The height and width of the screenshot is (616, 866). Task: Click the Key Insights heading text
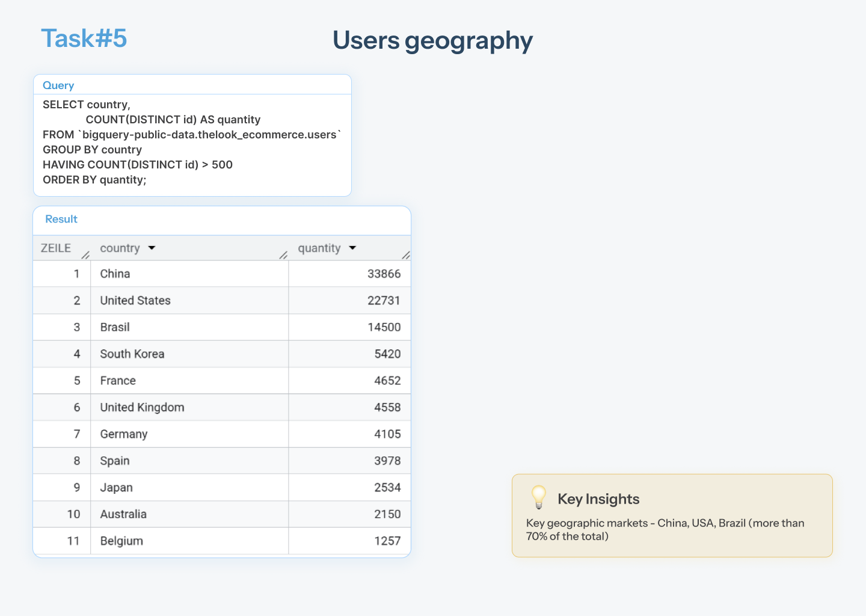click(x=598, y=499)
